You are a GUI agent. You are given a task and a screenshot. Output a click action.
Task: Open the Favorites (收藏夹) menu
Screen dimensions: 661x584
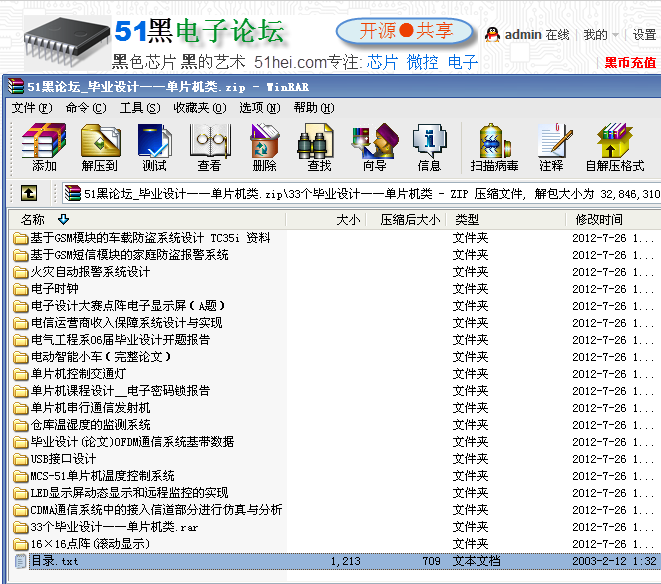(x=200, y=108)
